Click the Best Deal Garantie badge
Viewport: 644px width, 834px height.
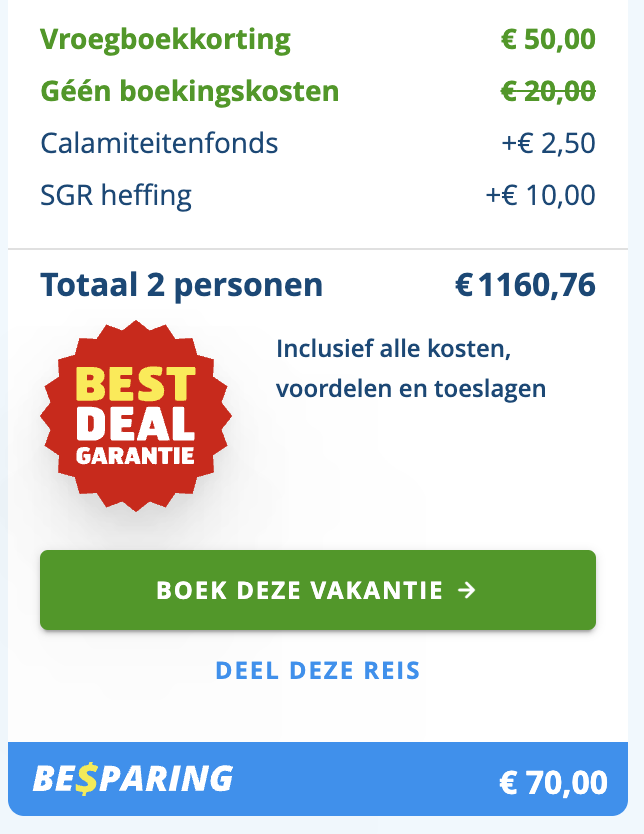pos(136,415)
